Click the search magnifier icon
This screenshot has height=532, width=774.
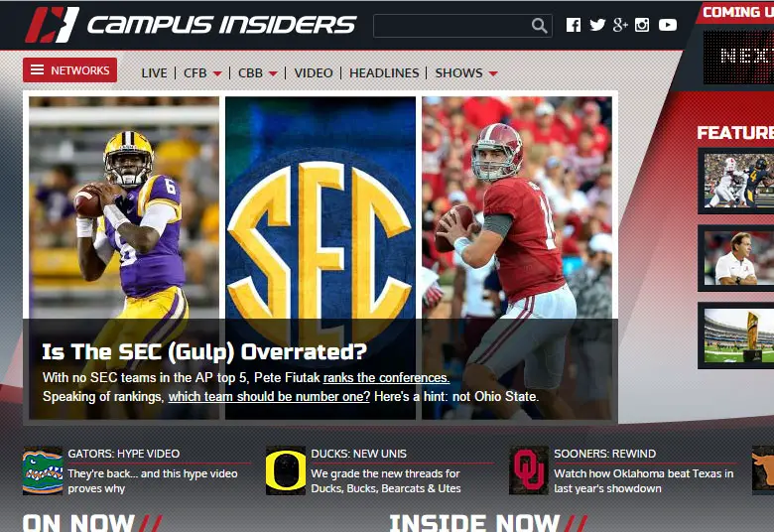[539, 26]
